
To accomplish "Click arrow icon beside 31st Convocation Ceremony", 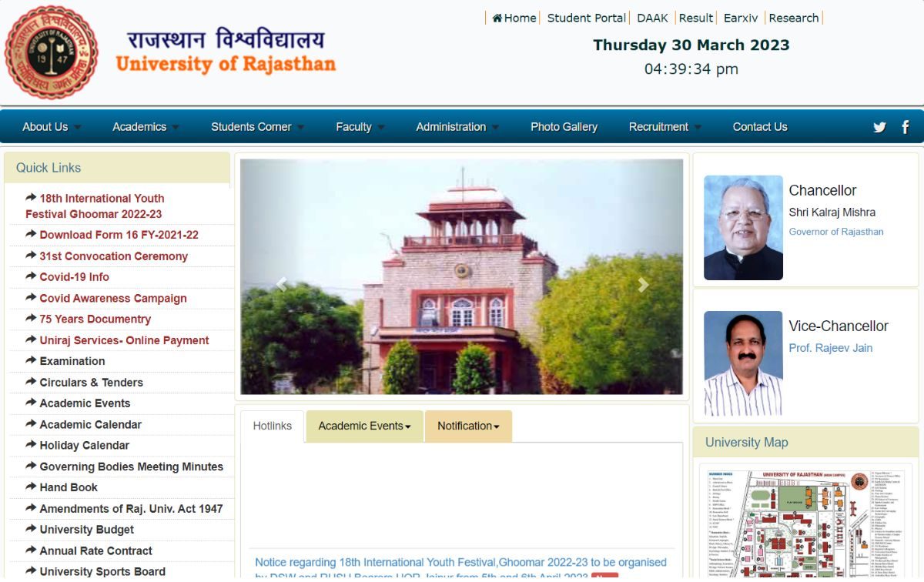I will tap(31, 256).
